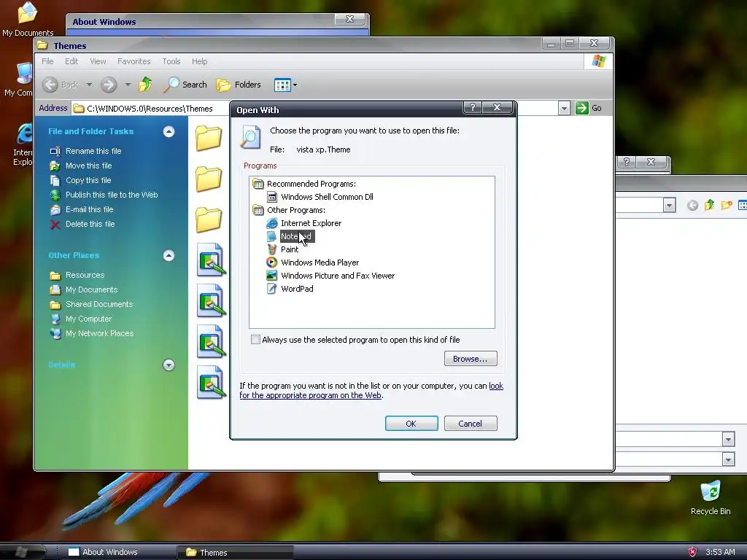Collapse the Other Places section
Image resolution: width=747 pixels, height=560 pixels.
tap(169, 256)
